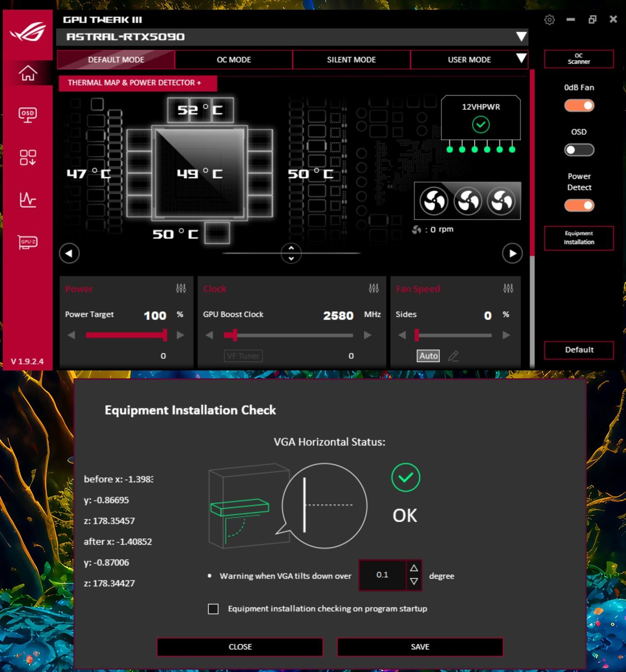
Task: Edit the fan curve with pencil icon
Action: pyautogui.click(x=453, y=356)
